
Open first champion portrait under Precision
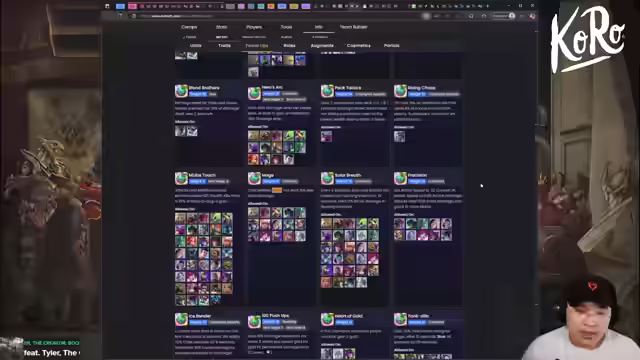[x=400, y=223]
